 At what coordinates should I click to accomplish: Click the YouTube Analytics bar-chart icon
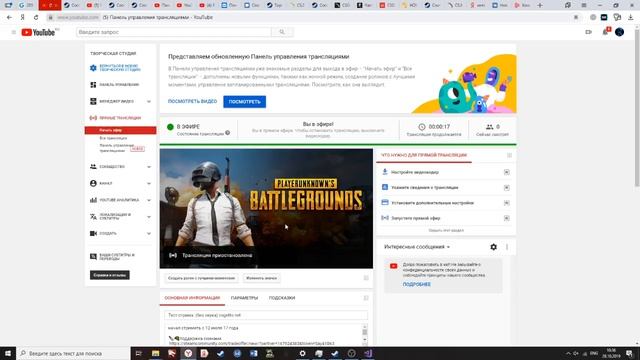pos(93,200)
